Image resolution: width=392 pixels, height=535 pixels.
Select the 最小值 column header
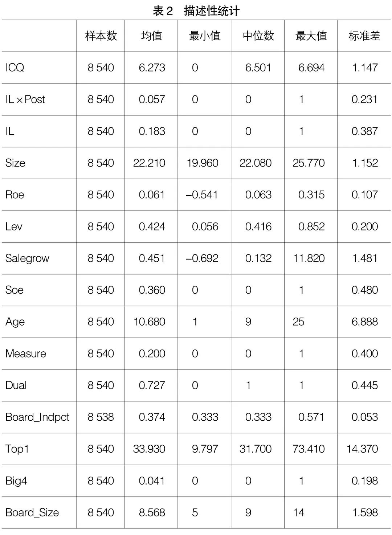[x=205, y=36]
